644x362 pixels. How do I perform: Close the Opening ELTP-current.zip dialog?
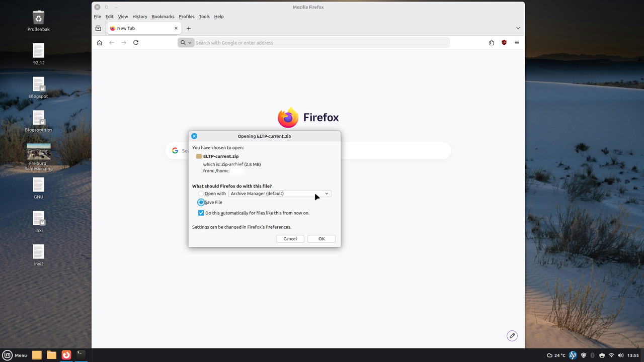click(x=194, y=136)
